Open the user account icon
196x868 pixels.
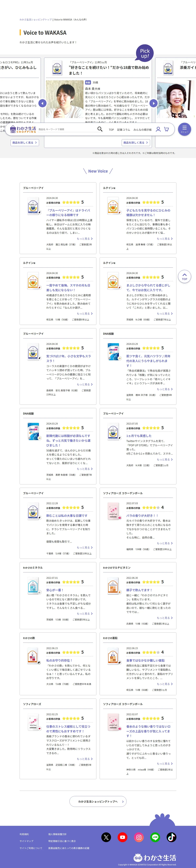[x=158, y=129]
